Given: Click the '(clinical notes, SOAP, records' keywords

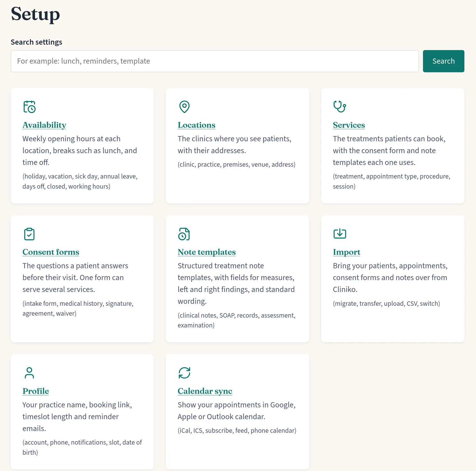Looking at the screenshot, I should 236,320.
